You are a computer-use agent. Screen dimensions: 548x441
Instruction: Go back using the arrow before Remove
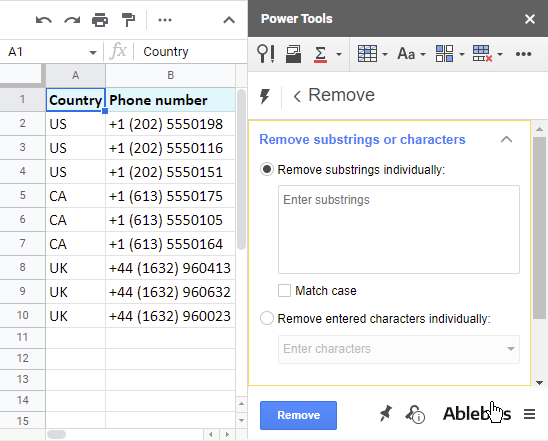pyautogui.click(x=297, y=96)
